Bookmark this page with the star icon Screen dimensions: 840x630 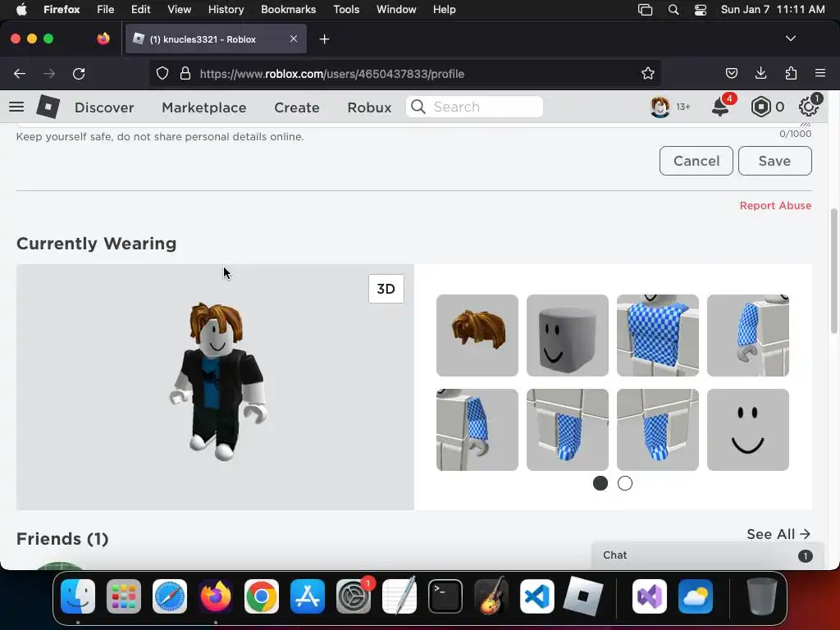coord(648,73)
